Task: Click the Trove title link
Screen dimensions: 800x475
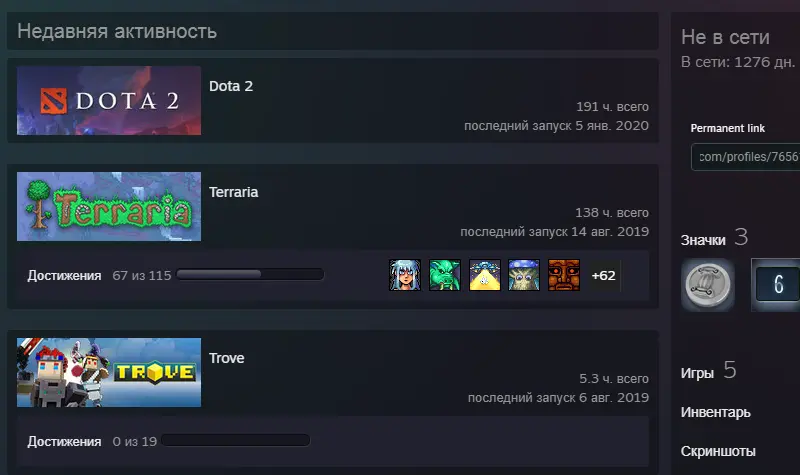Action: pos(227,358)
